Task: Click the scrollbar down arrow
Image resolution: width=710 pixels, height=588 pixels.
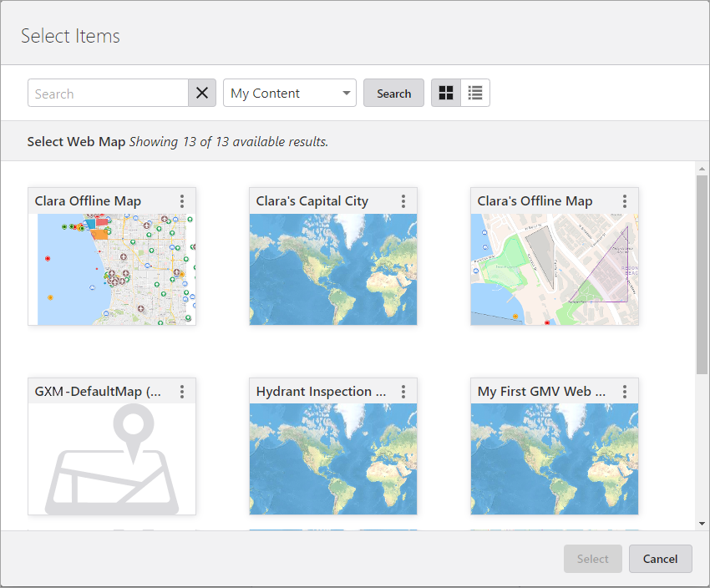Action: click(702, 524)
